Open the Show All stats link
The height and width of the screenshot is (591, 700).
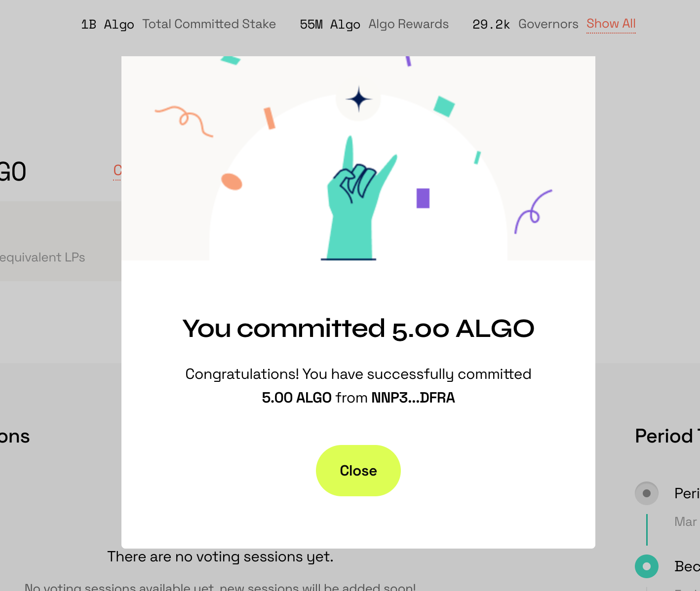pos(611,24)
